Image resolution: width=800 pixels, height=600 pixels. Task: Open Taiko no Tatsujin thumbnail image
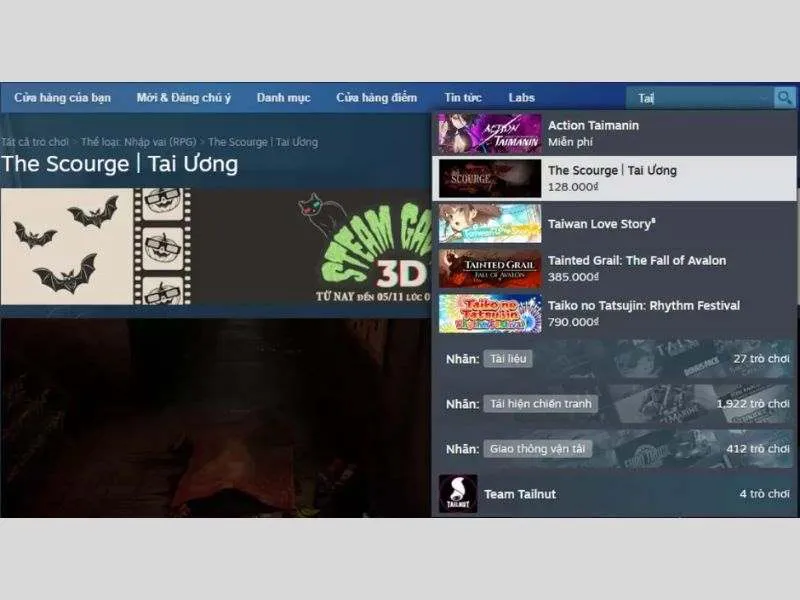[x=490, y=313]
